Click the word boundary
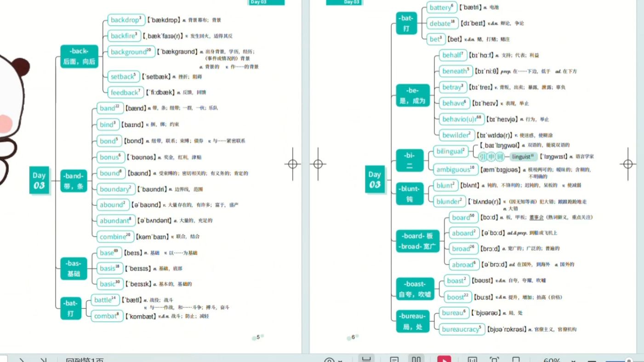This screenshot has width=644, height=362. (116, 189)
